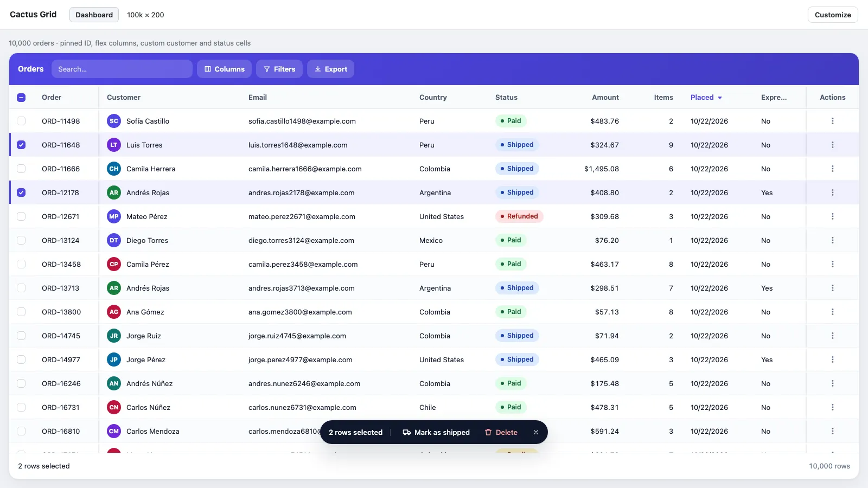Image resolution: width=868 pixels, height=488 pixels.
Task: Toggle the select-all header checkbox
Action: pos(21,98)
